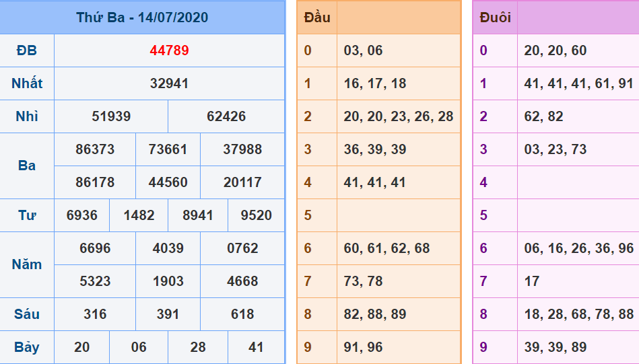This screenshot has height=364, width=639.
Task: Select fifth prize number 4039
Action: tap(168, 248)
